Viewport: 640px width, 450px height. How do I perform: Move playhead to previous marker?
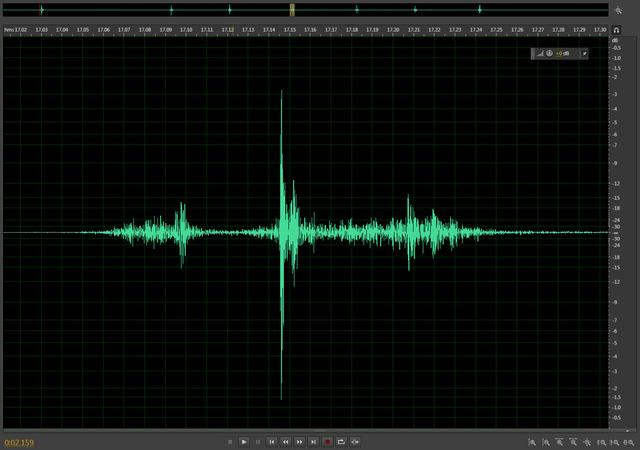click(272, 442)
